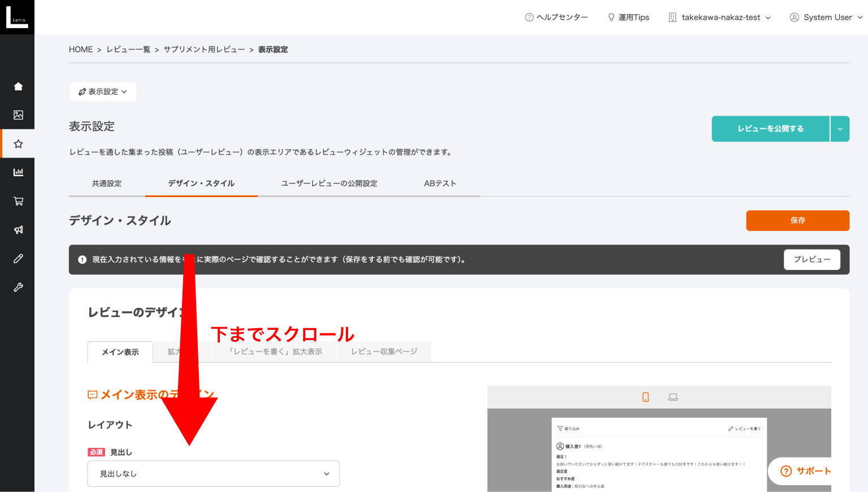Screen dimensions: 868x492
Task: Open the ヘルプセンター link
Action: point(557,18)
